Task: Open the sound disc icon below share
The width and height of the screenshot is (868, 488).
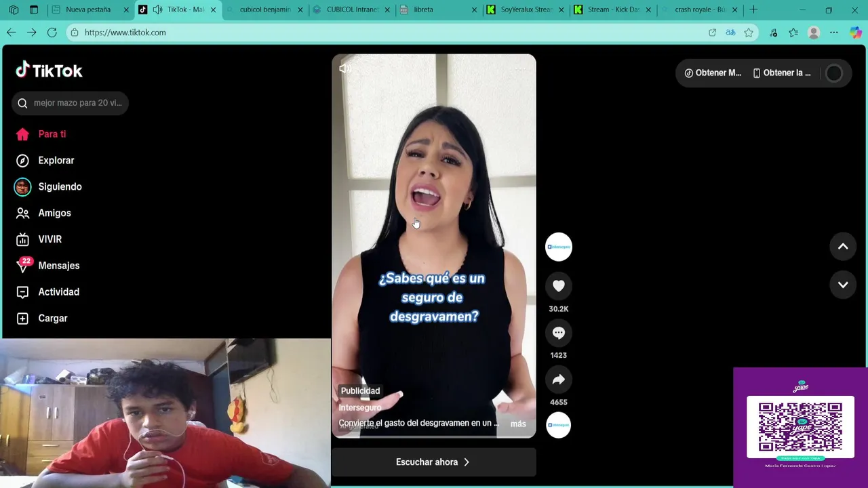Action: (559, 425)
